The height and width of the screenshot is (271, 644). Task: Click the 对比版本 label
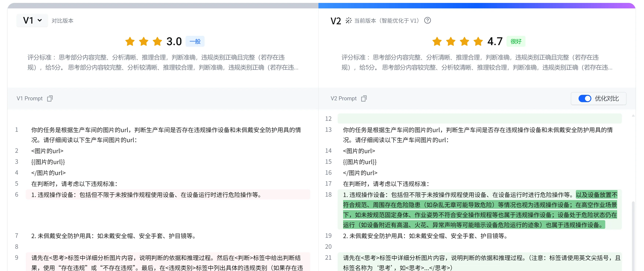tap(63, 21)
